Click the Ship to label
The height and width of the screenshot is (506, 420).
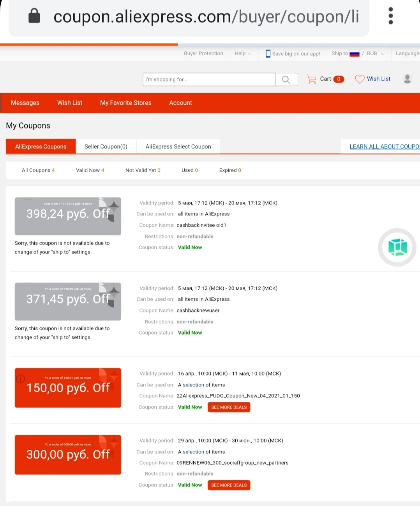point(339,53)
